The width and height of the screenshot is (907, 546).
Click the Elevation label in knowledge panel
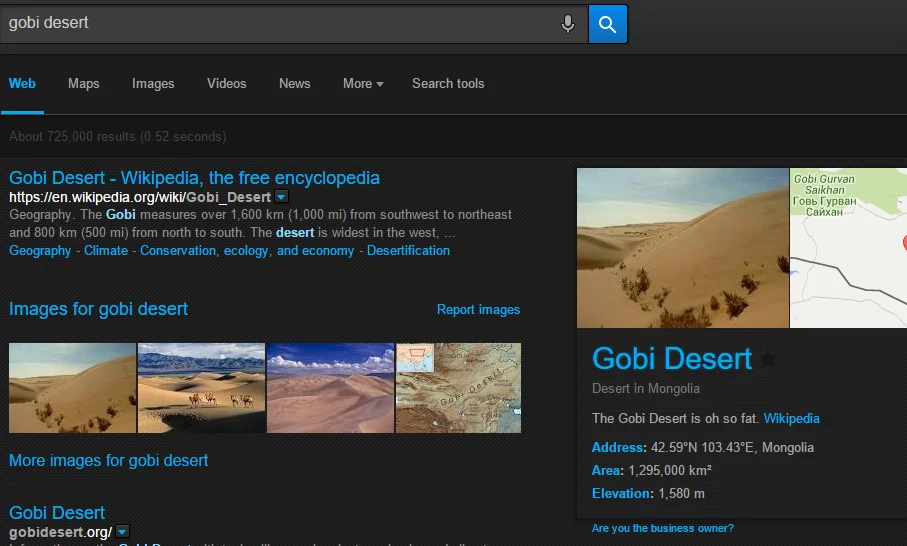pyautogui.click(x=621, y=494)
